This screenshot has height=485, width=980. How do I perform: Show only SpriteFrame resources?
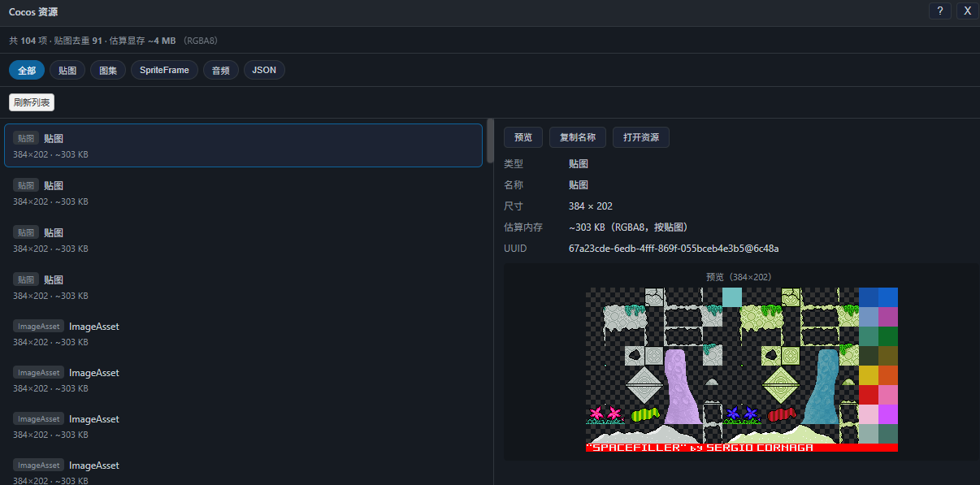click(164, 71)
